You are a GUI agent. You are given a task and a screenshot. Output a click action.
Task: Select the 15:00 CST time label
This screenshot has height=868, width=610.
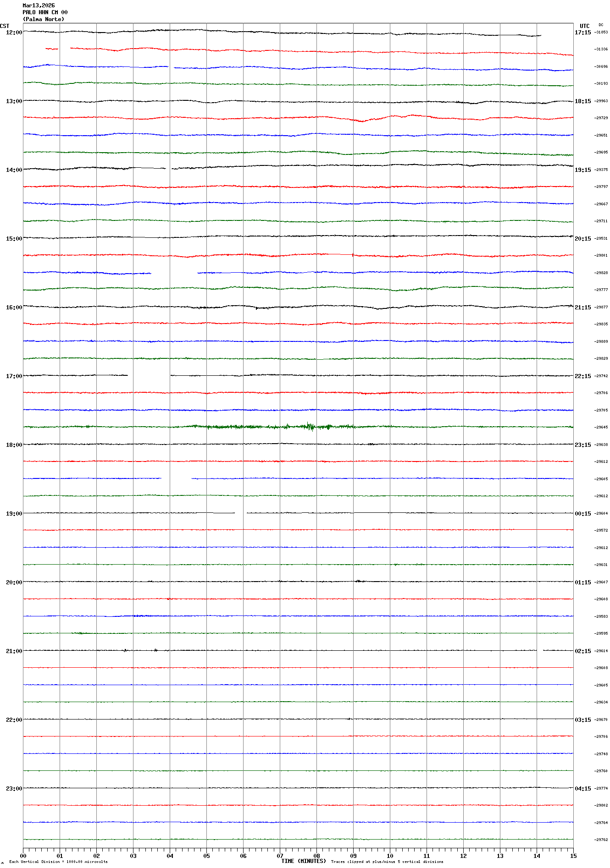(14, 239)
